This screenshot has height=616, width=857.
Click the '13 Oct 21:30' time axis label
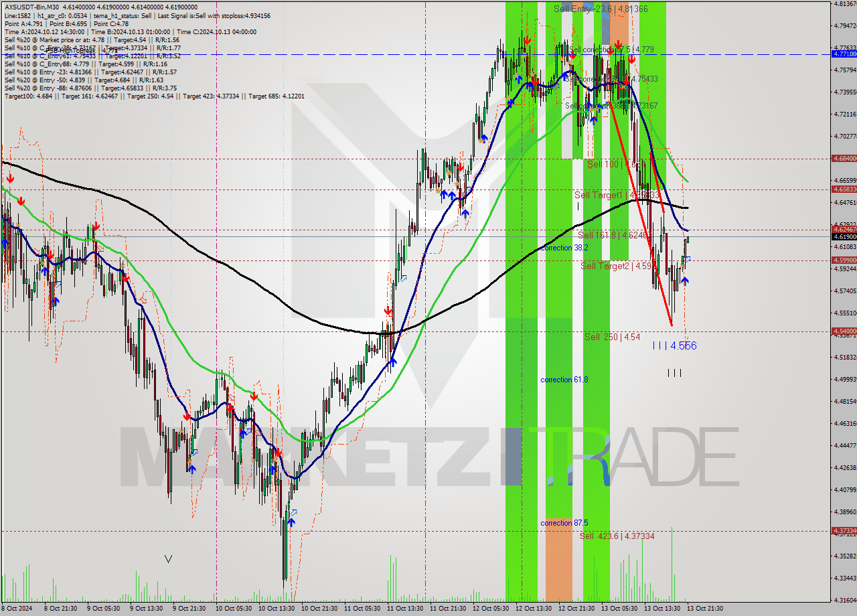click(x=706, y=609)
